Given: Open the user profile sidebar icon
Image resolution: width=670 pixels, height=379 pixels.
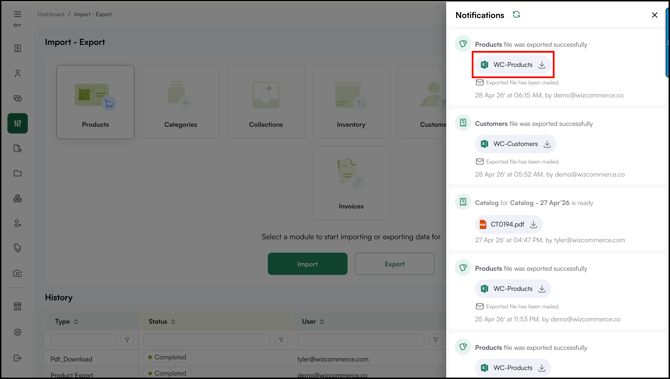Looking at the screenshot, I should 18,73.
